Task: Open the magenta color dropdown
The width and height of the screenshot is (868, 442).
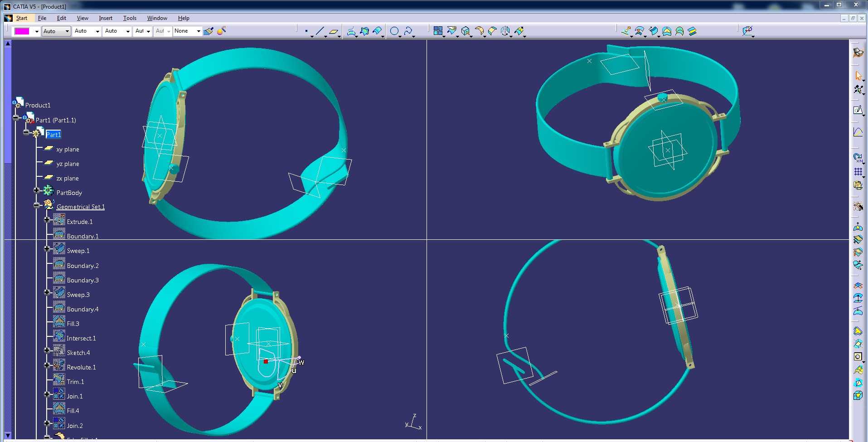Action: pos(37,31)
